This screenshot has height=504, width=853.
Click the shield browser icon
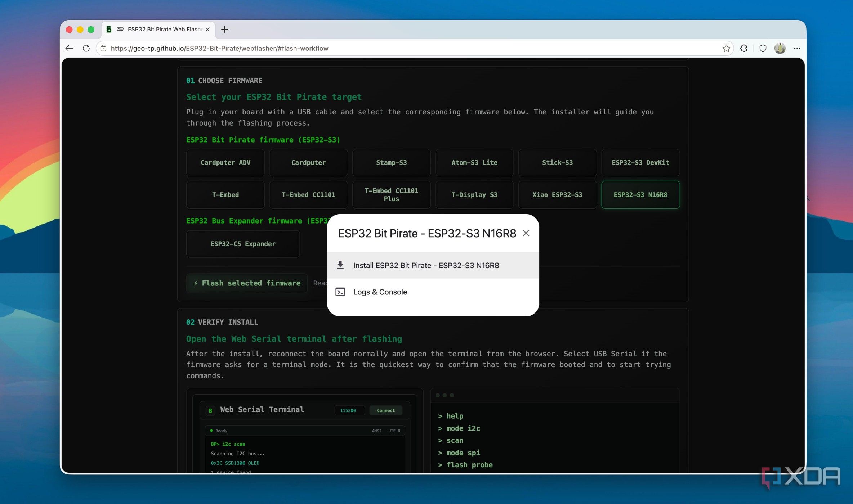(763, 48)
